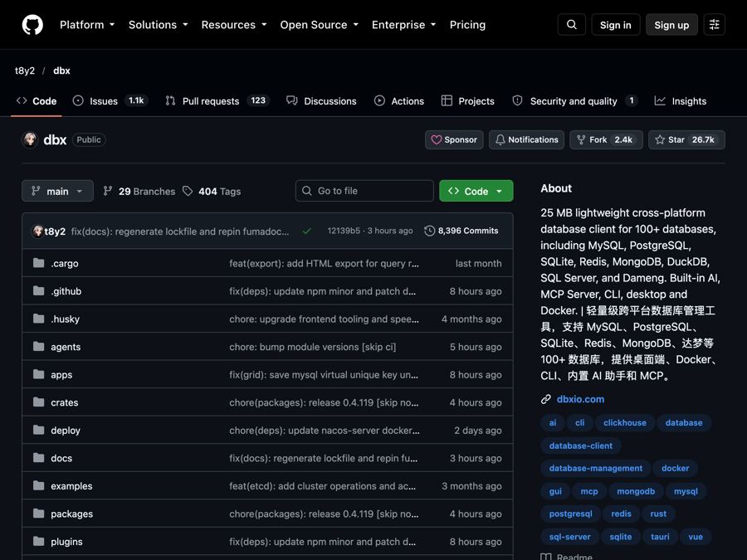The height and width of the screenshot is (560, 747).
Task: Expand the Solutions menu
Action: coord(159,25)
